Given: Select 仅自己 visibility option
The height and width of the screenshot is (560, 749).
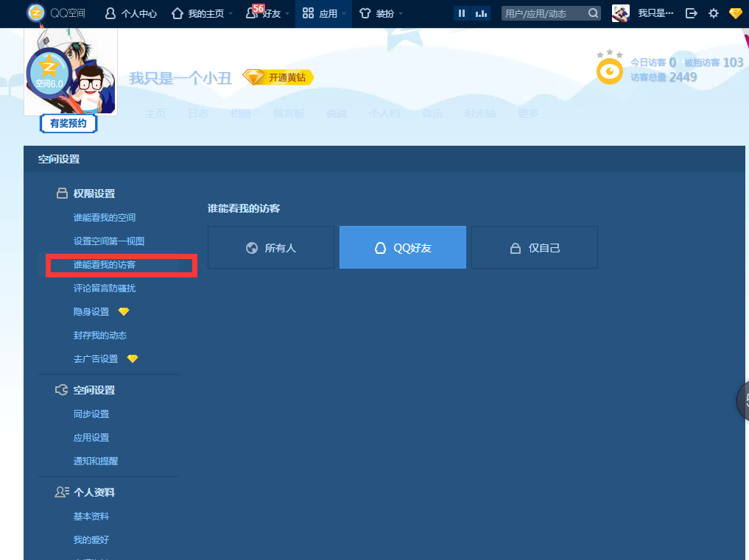Looking at the screenshot, I should (535, 248).
